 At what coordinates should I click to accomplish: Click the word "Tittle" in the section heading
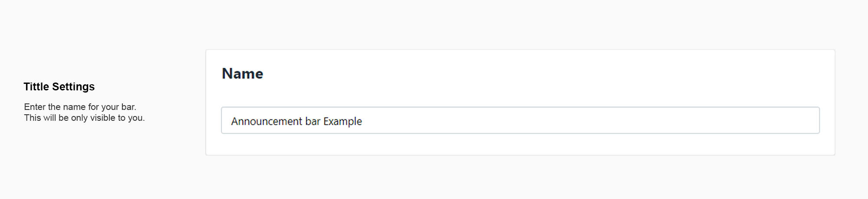tap(36, 87)
